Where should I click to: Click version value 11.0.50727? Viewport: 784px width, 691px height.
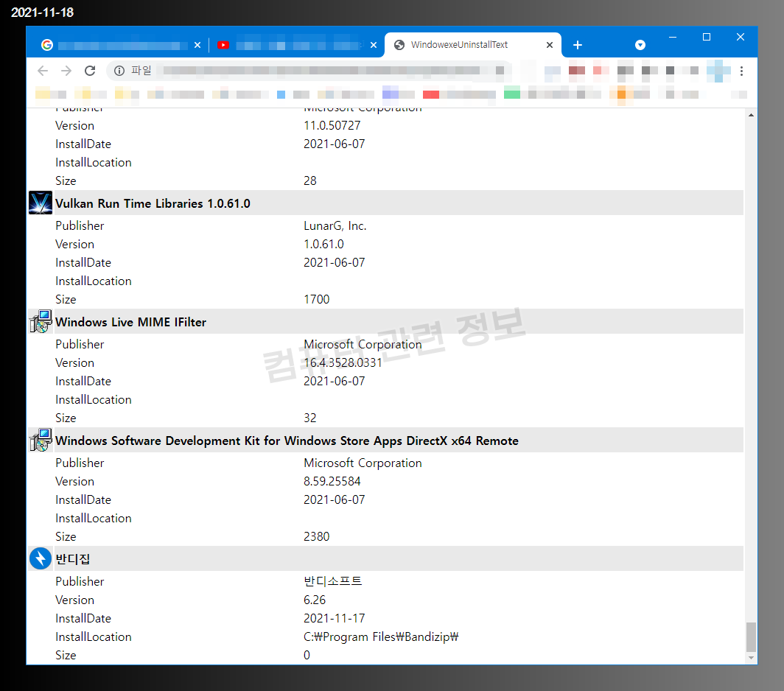pos(332,125)
